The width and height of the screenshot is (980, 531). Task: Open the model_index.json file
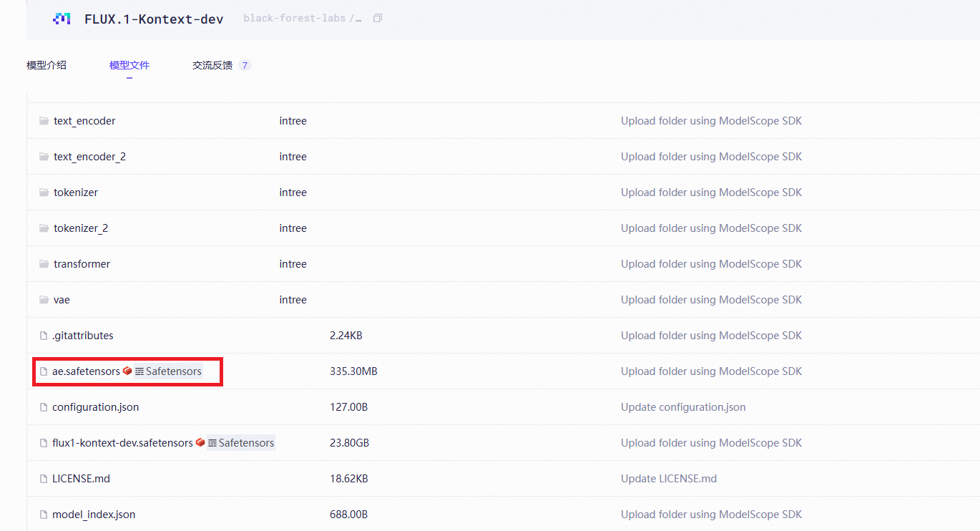(94, 515)
